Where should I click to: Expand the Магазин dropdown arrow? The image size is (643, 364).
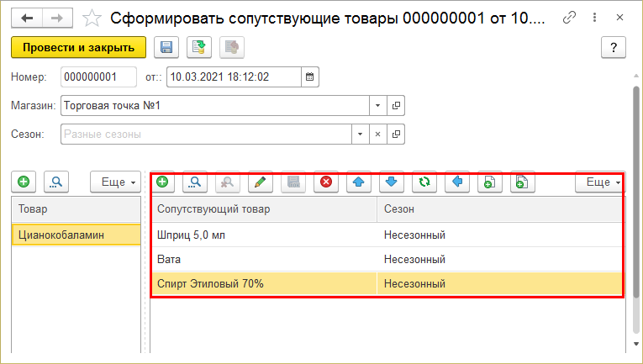pos(378,106)
